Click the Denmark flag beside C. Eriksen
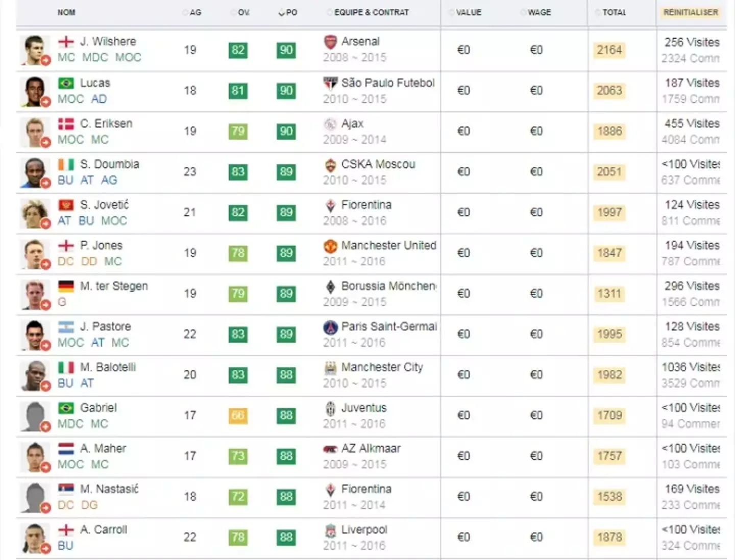The width and height of the screenshot is (735, 560). tap(66, 124)
